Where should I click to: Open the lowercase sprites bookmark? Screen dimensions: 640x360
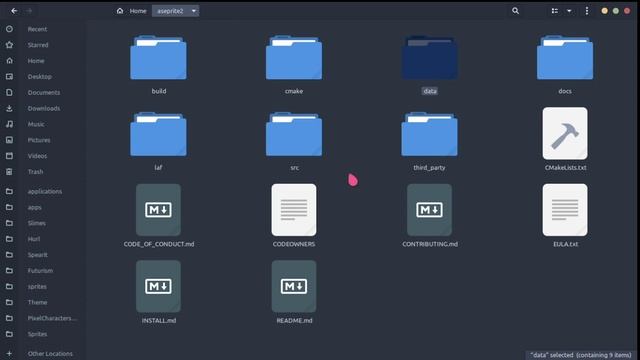[x=37, y=287]
